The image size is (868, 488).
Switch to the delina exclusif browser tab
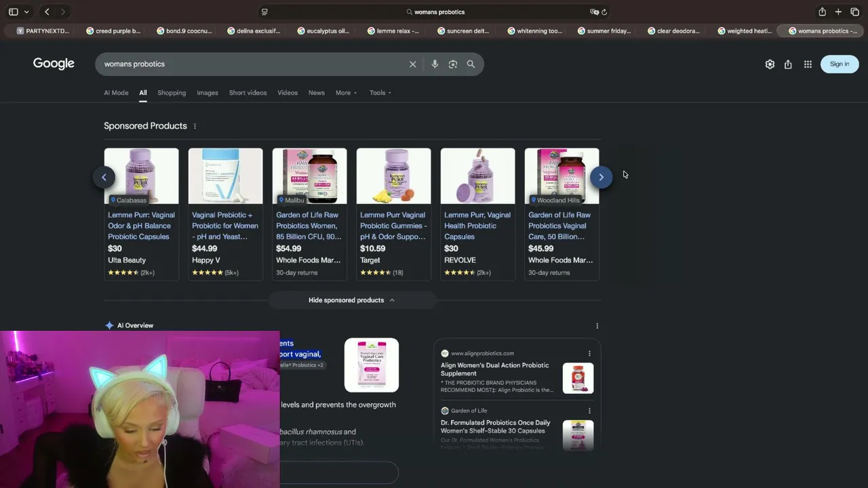click(x=254, y=30)
